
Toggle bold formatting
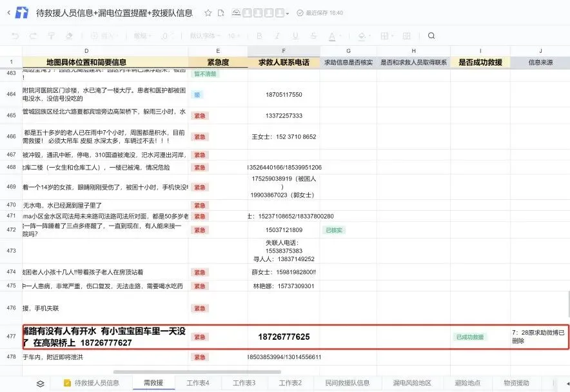259,35
